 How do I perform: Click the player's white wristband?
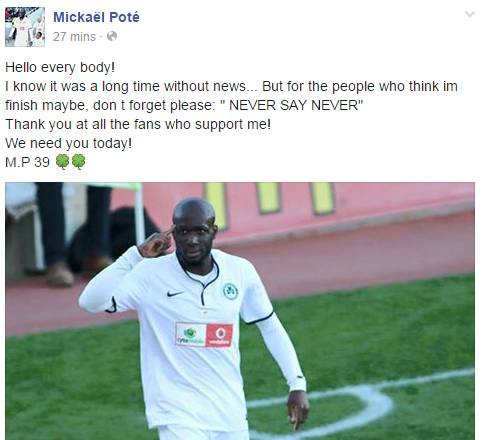(x=297, y=383)
